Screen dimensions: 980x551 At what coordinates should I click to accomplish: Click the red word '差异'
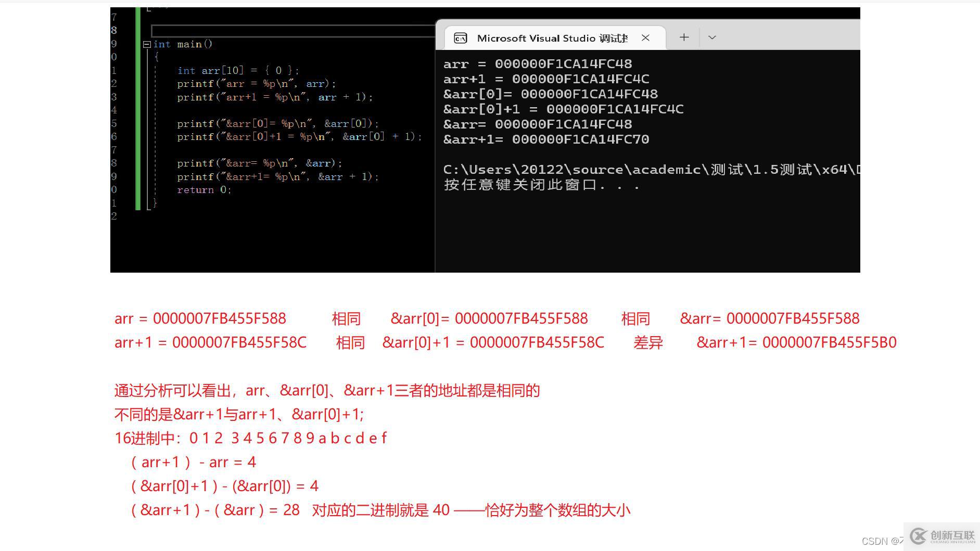[648, 342]
